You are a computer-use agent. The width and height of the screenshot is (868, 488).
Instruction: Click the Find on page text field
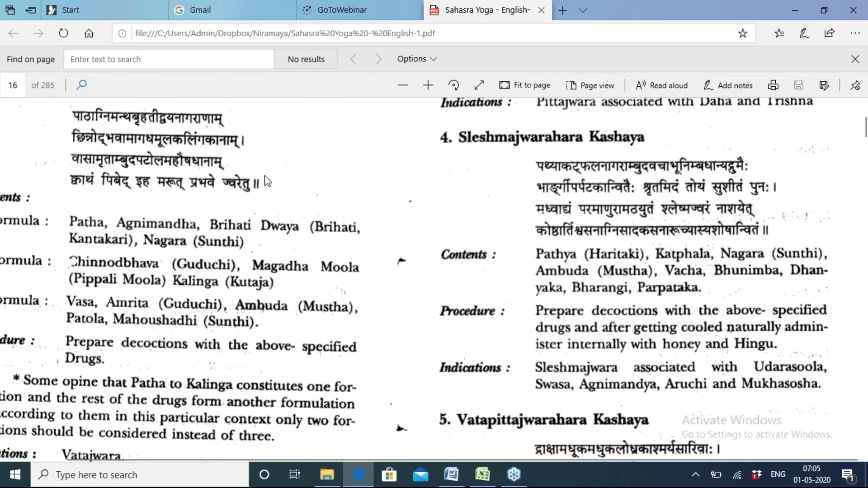tap(168, 59)
